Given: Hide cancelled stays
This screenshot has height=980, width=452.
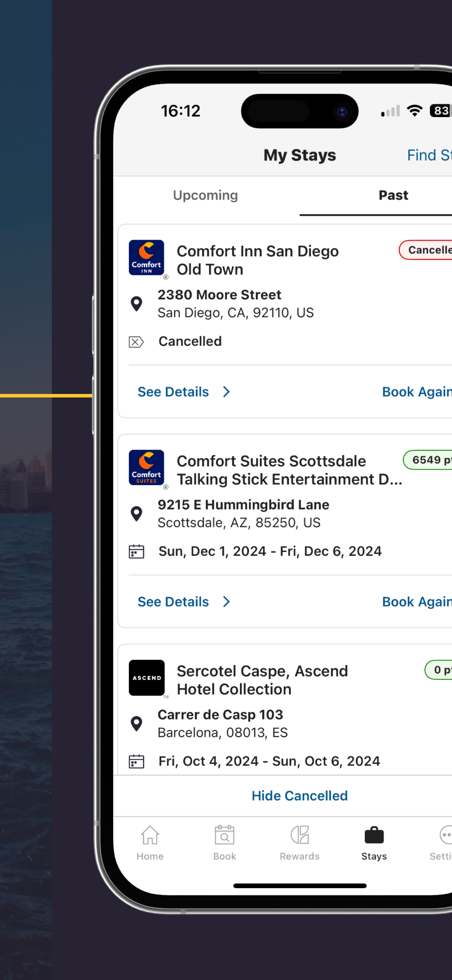Looking at the screenshot, I should pos(300,796).
